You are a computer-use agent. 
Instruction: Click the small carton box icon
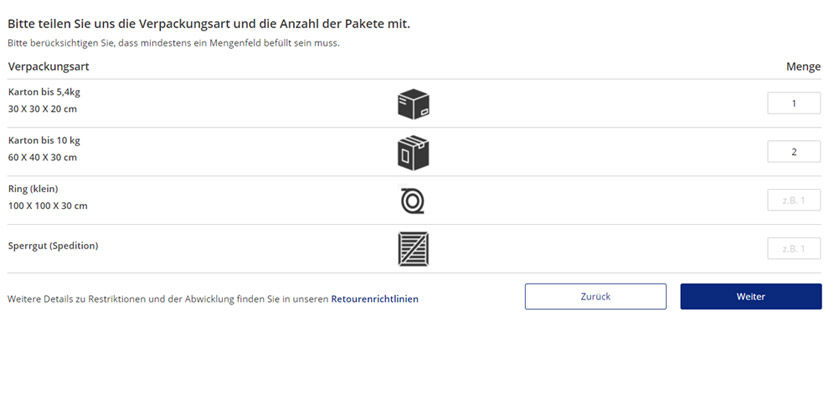point(413,104)
